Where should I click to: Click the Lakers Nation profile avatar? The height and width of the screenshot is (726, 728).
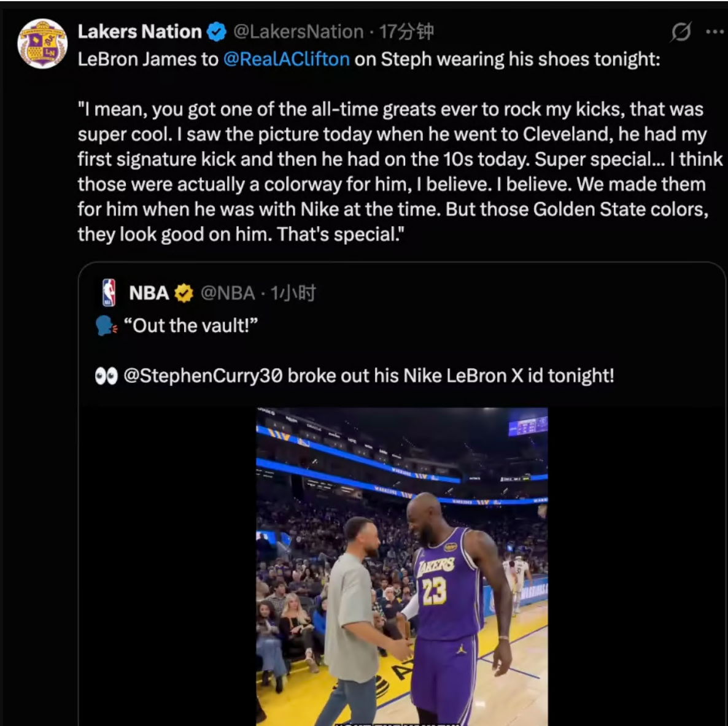(42, 44)
